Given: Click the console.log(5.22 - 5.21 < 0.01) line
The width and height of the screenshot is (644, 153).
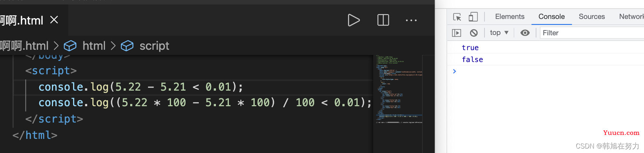Looking at the screenshot, I should [141, 87].
